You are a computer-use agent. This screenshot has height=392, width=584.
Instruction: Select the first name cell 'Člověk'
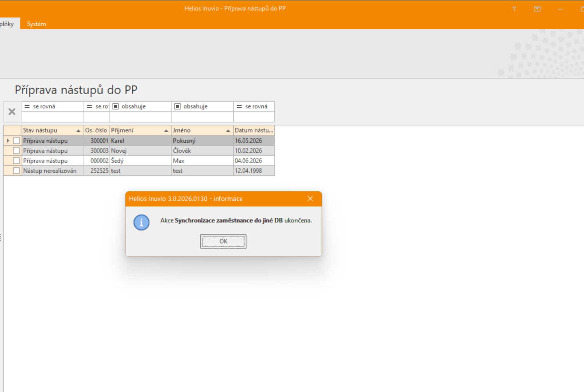pos(203,151)
